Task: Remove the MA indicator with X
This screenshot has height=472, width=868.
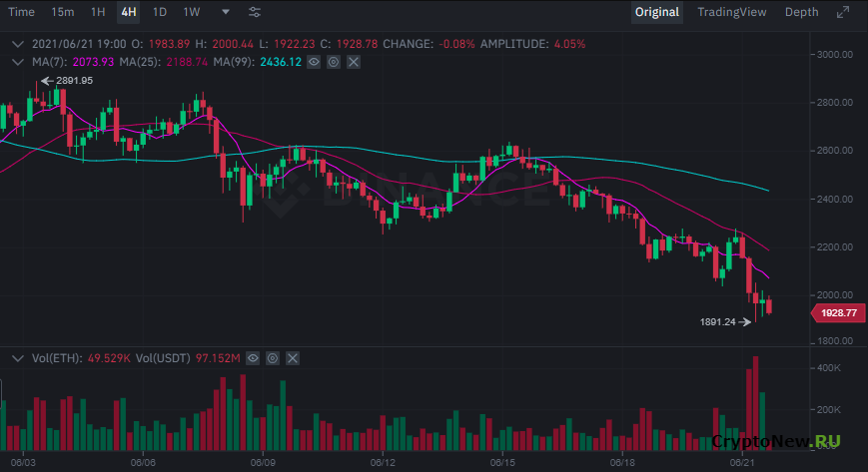Action: click(x=354, y=62)
